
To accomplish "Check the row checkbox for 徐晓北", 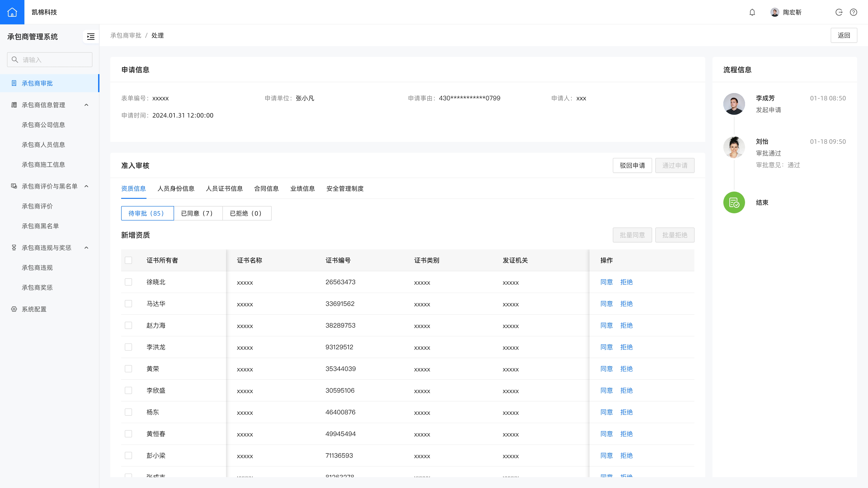I will pyautogui.click(x=128, y=282).
